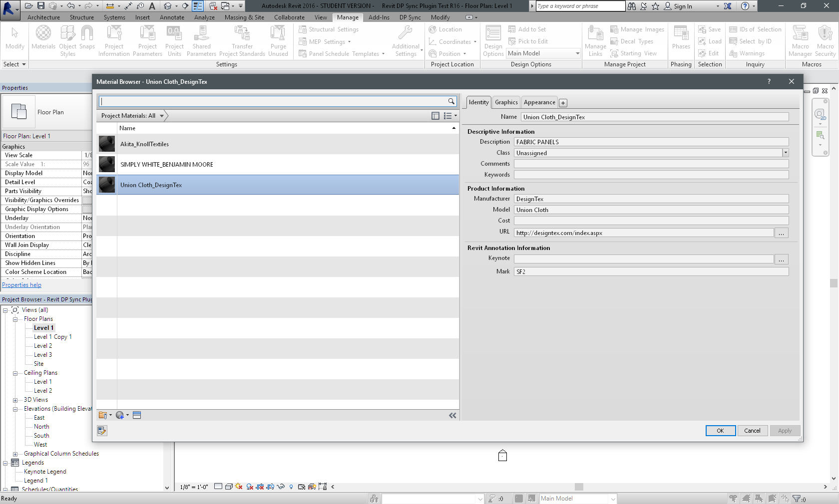Click the Description field FABRIC PANELS

[651, 142]
